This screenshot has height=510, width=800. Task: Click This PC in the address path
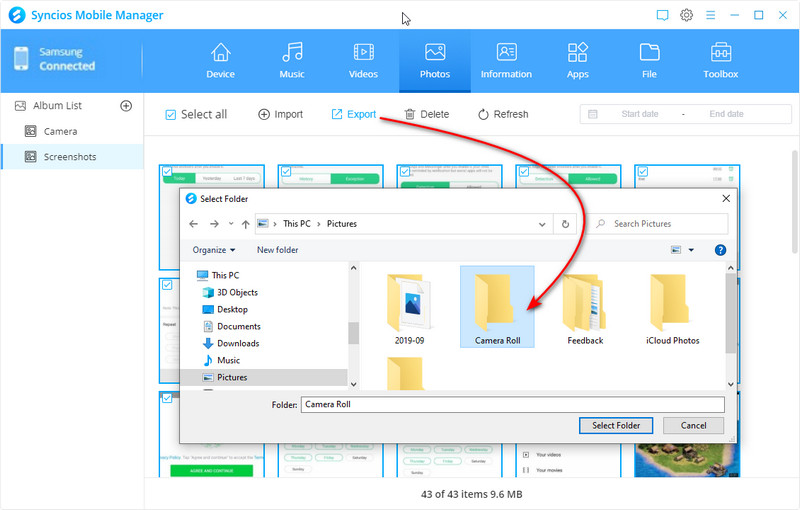pyautogui.click(x=297, y=224)
